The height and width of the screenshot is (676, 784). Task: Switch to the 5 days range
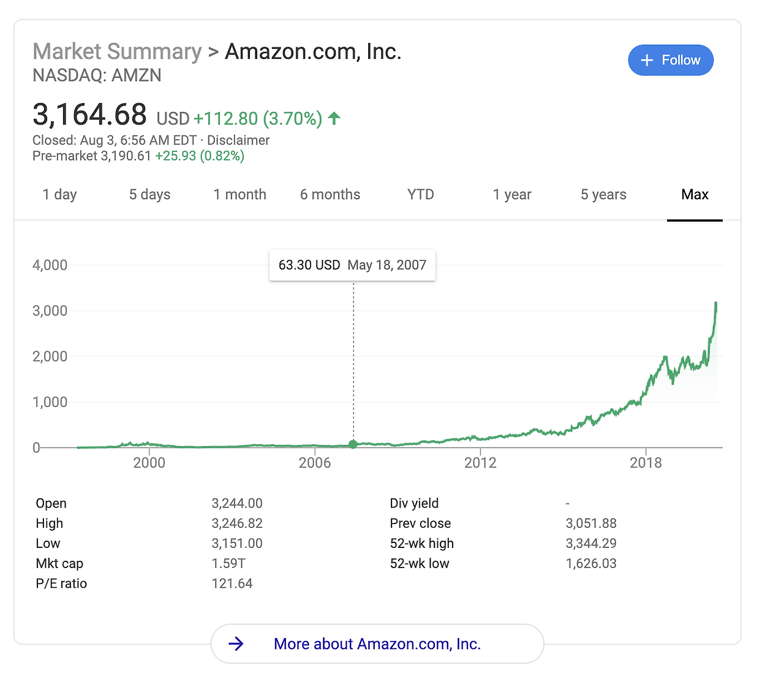pos(149,195)
